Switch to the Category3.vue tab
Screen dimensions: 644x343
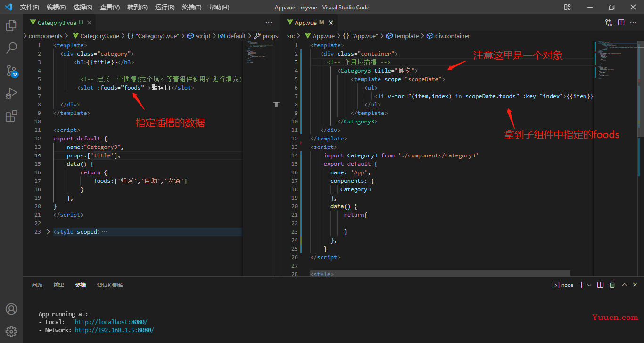tap(60, 23)
